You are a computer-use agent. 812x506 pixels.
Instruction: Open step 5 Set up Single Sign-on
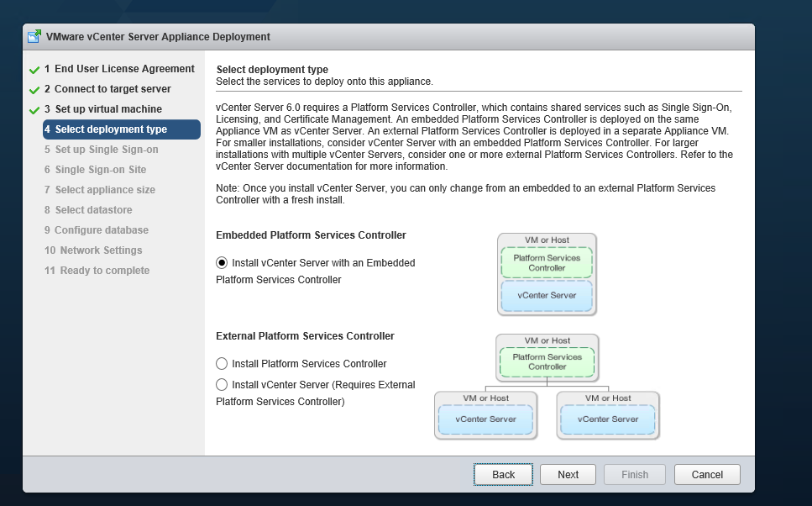(x=101, y=150)
